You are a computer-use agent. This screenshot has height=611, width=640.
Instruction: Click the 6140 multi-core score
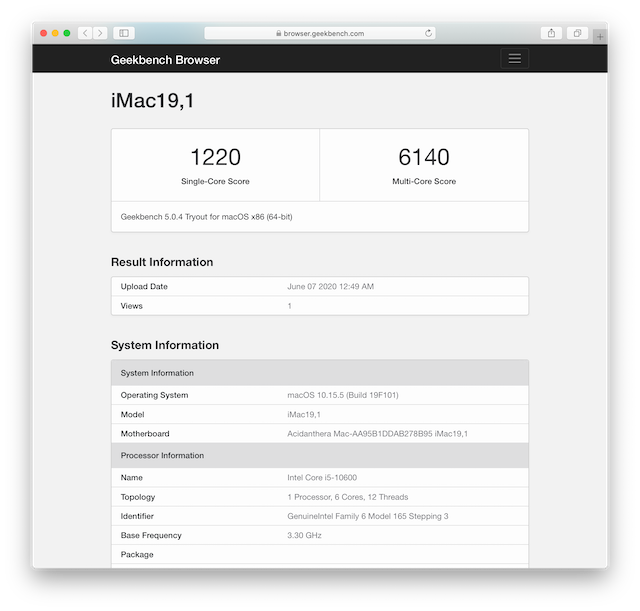(424, 157)
